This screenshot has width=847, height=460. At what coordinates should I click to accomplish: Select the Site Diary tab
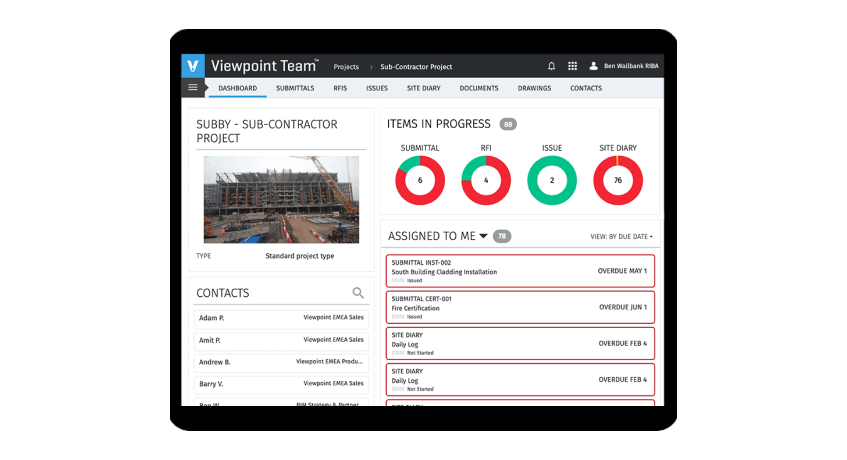point(424,88)
